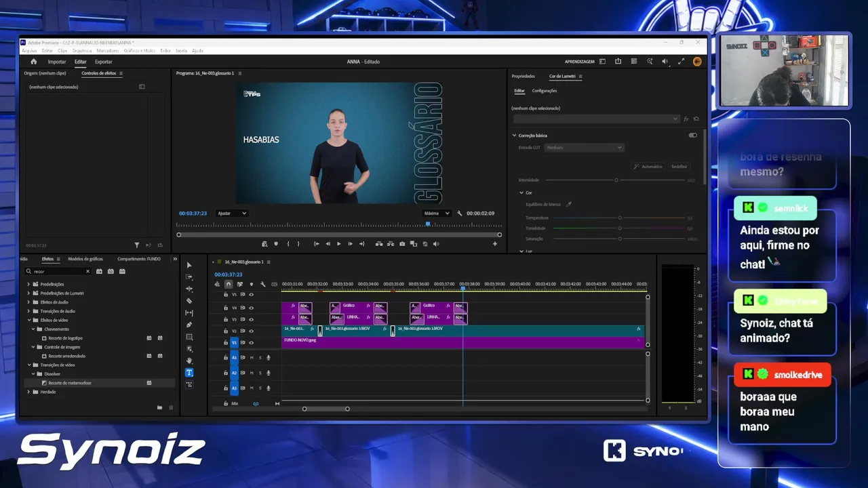Toggle Snap magnet in timeline

coord(229,284)
